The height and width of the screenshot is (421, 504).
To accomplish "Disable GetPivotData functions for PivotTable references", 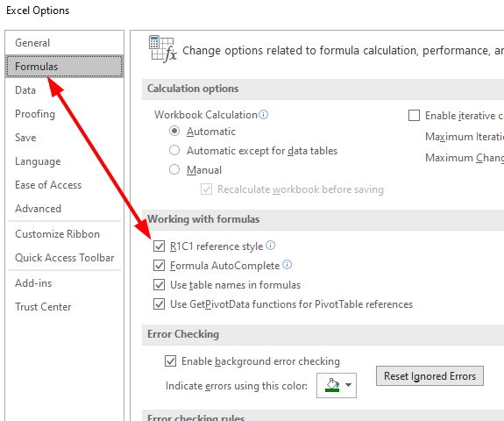I will coord(160,304).
